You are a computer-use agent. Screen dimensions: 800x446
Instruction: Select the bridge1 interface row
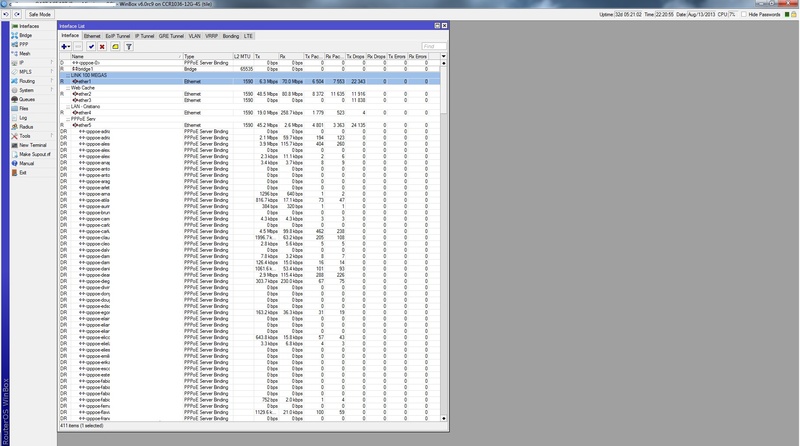[x=250, y=69]
